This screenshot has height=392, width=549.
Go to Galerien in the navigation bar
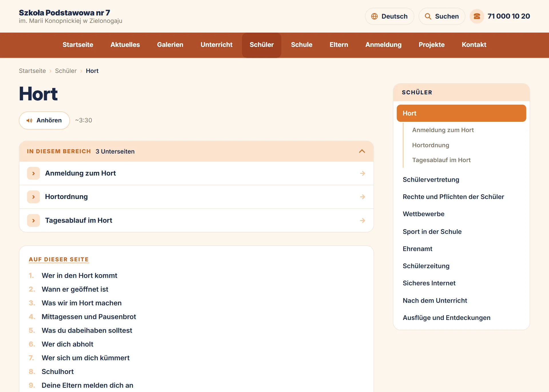[x=170, y=45]
